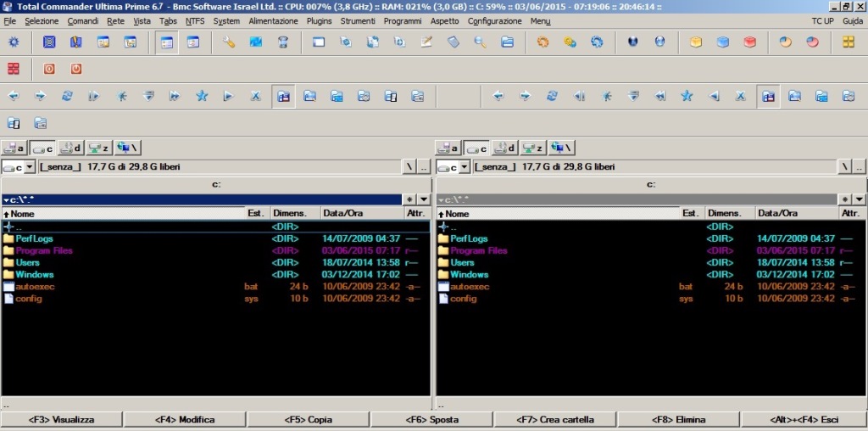This screenshot has width=868, height=431.
Task: Click the blue cube icon
Action: [x=723, y=42]
